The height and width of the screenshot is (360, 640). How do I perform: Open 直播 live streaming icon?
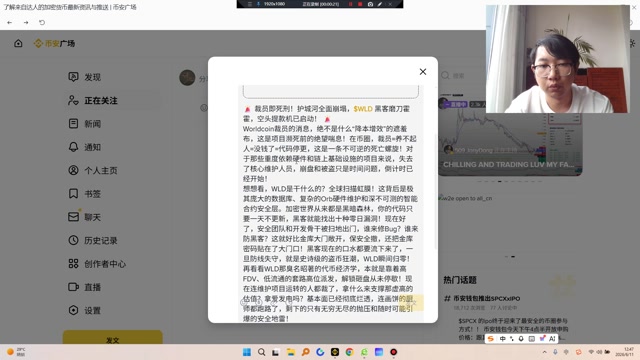pyautogui.click(x=73, y=287)
